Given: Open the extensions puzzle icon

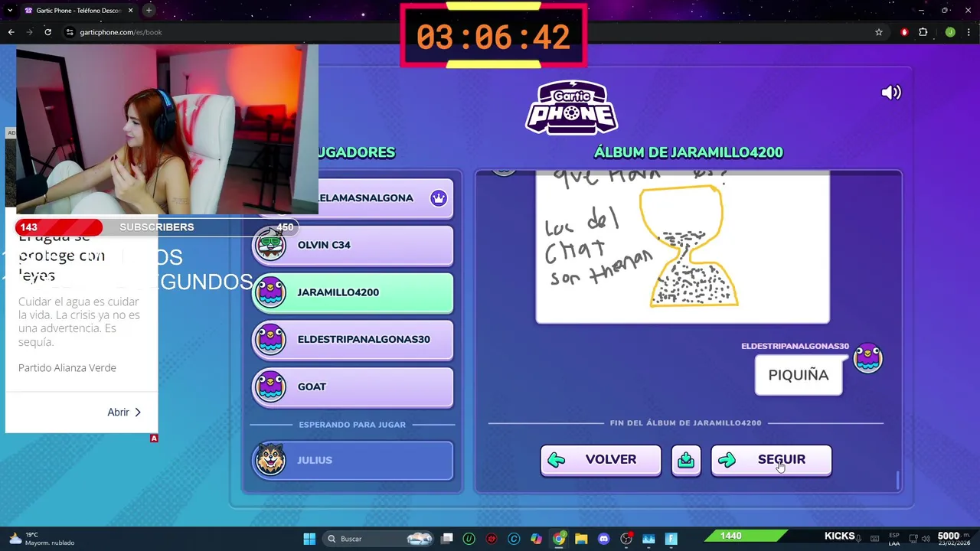Looking at the screenshot, I should pos(923,32).
